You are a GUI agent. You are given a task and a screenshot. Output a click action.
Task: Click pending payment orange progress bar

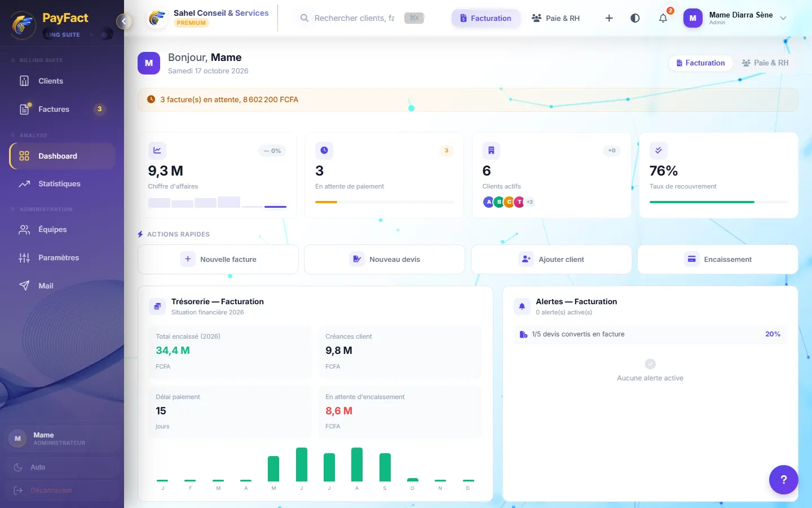(x=385, y=202)
